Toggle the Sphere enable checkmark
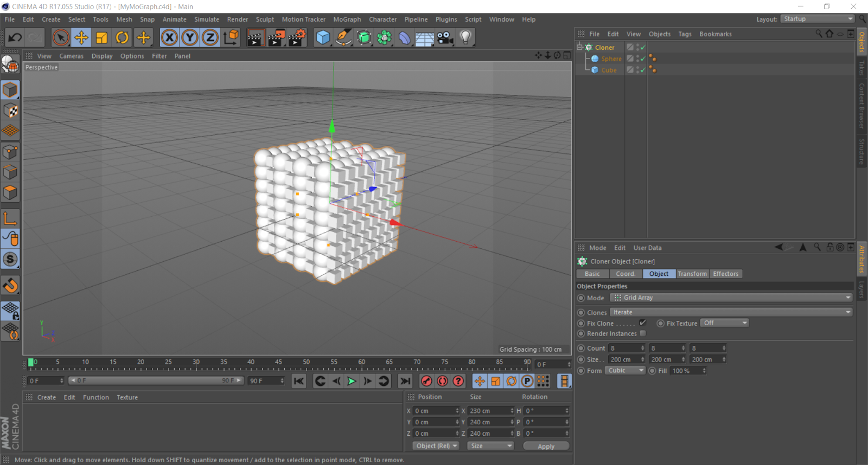 [x=643, y=59]
